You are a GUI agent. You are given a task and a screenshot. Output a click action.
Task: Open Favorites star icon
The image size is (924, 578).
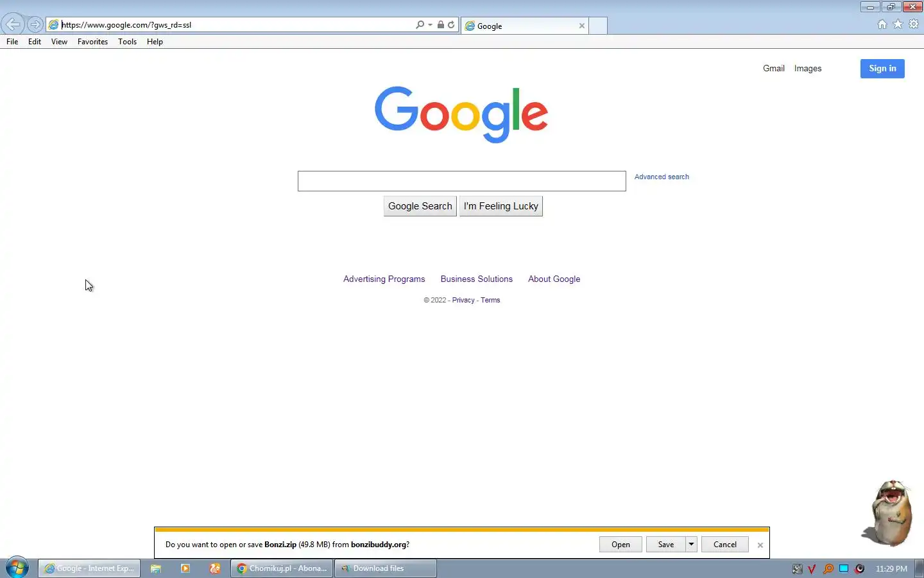tap(898, 24)
